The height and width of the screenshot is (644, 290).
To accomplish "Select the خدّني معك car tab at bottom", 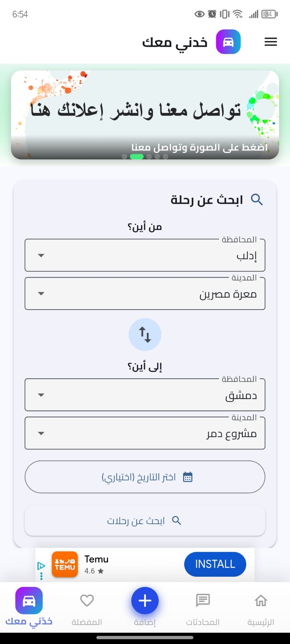I will (29, 600).
